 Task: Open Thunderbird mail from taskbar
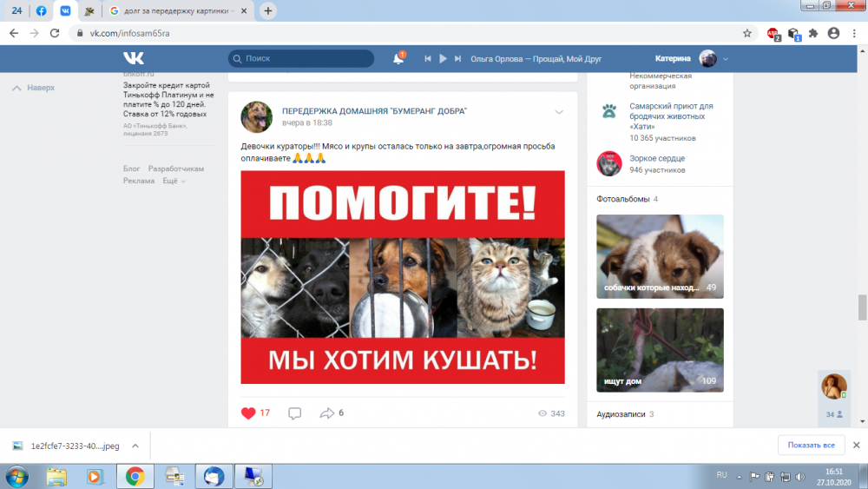click(x=214, y=476)
